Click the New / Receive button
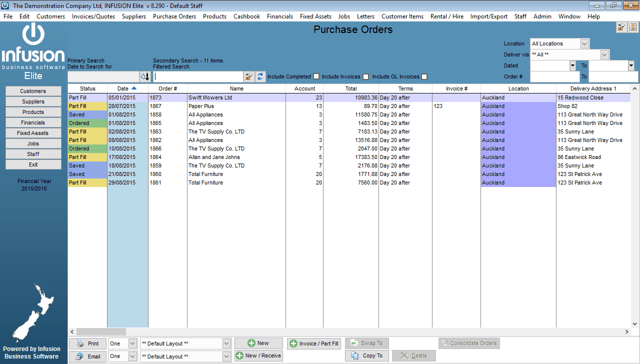The width and height of the screenshot is (640, 364). pyautogui.click(x=258, y=355)
